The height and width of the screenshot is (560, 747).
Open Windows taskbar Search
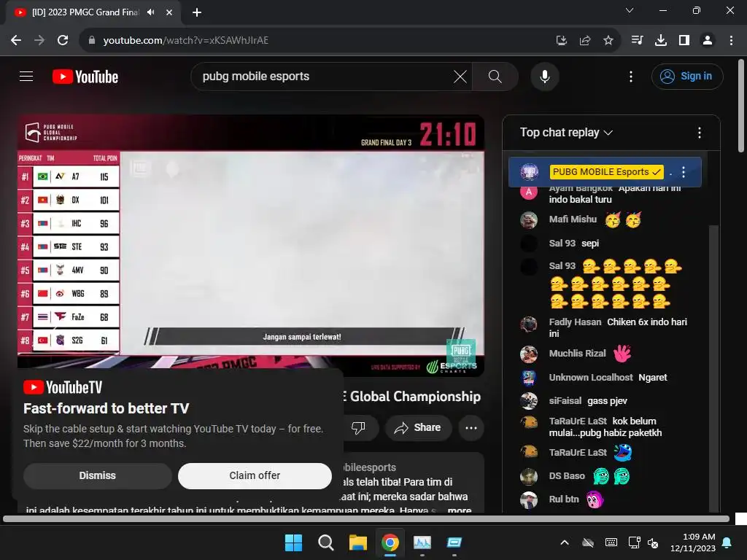point(326,542)
